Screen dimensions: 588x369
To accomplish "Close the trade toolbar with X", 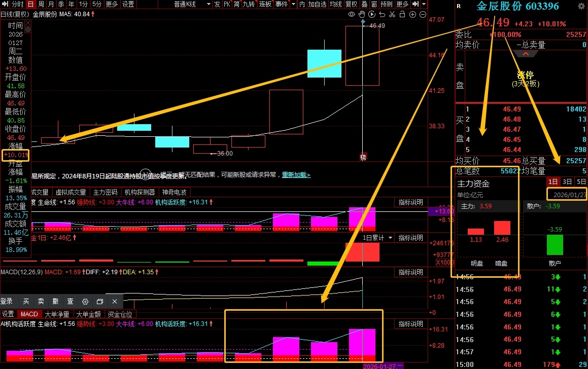I will (114, 302).
